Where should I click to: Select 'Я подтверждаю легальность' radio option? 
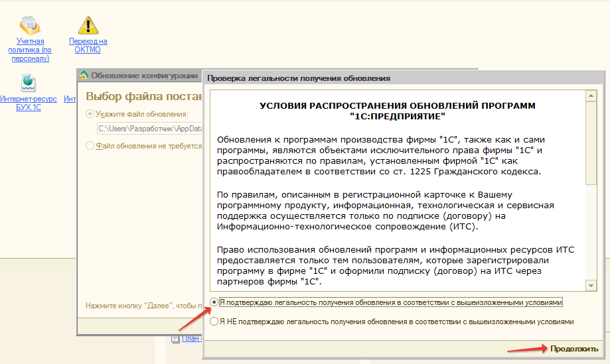(x=214, y=302)
